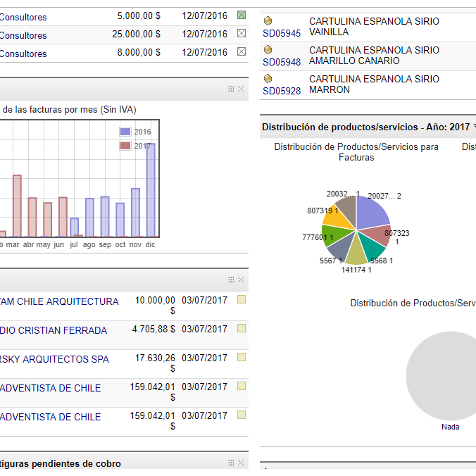The height and width of the screenshot is (476, 476).
Task: Close the box listing TAM CHILE ARQUITECTURA invoices
Action: click(x=241, y=280)
